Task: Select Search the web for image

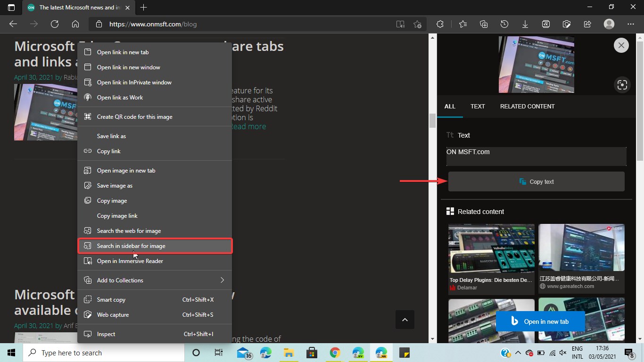Action: (x=155, y=231)
